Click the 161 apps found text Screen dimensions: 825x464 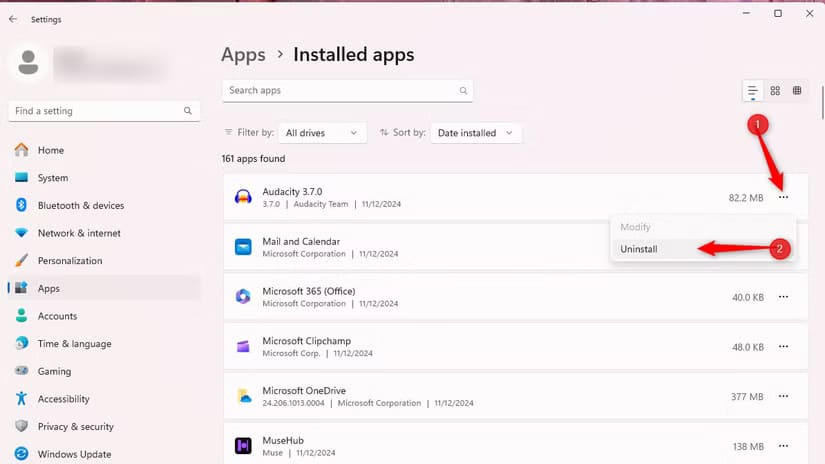coord(254,159)
